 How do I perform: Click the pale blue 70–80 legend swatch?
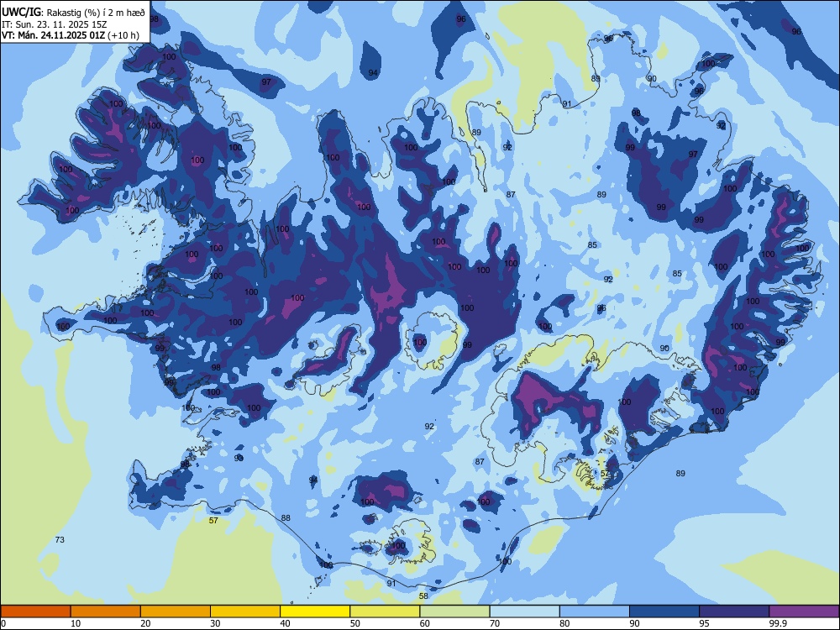point(524,612)
